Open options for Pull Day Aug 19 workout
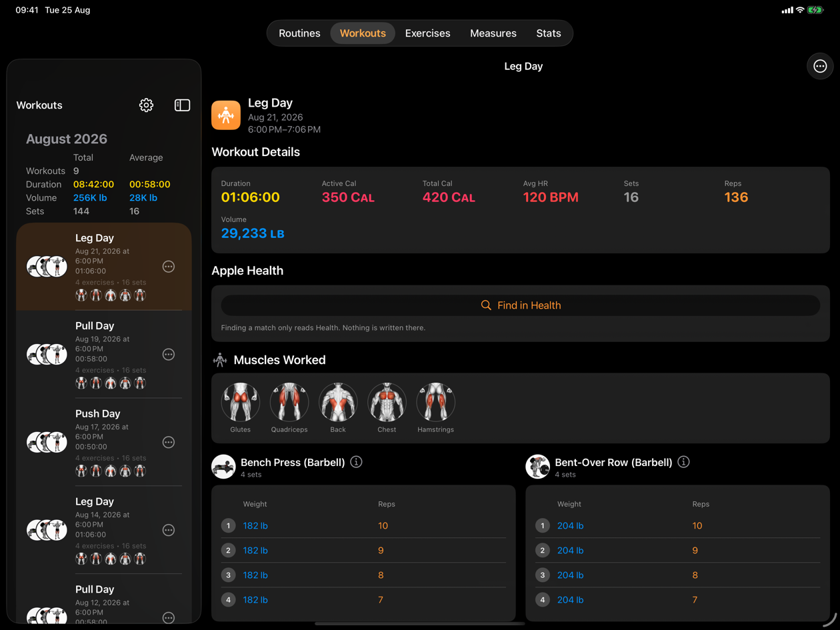Screen dimensions: 840x630 tap(169, 355)
